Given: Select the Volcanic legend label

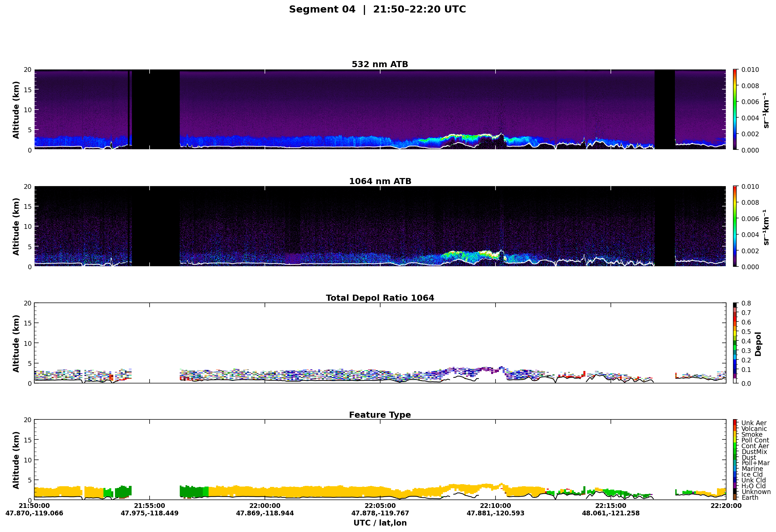Looking at the screenshot, I should click(754, 429).
